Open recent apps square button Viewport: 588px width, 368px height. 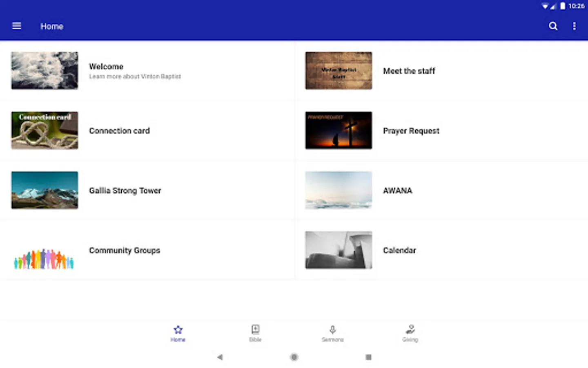pyautogui.click(x=368, y=357)
